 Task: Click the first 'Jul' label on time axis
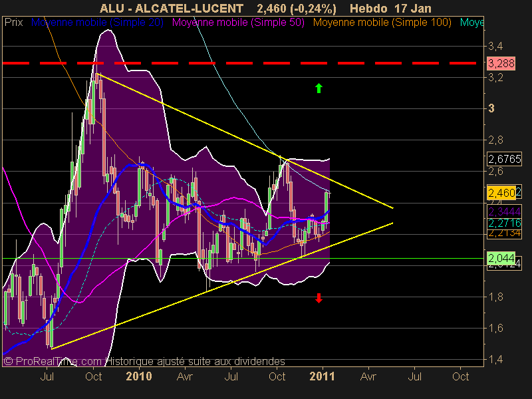tap(47, 376)
